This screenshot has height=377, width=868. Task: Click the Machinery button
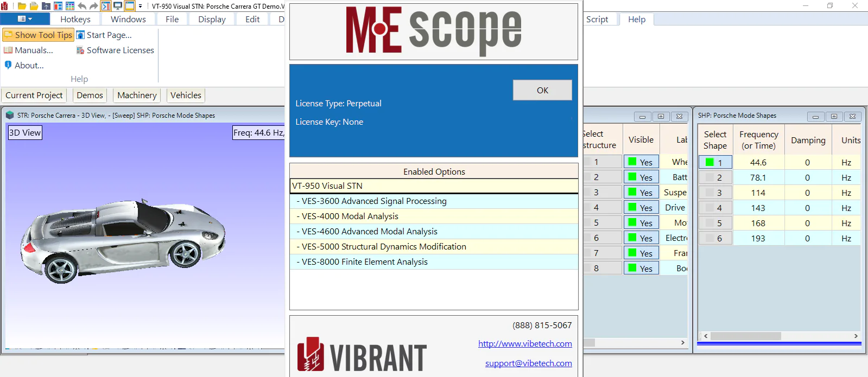point(137,95)
